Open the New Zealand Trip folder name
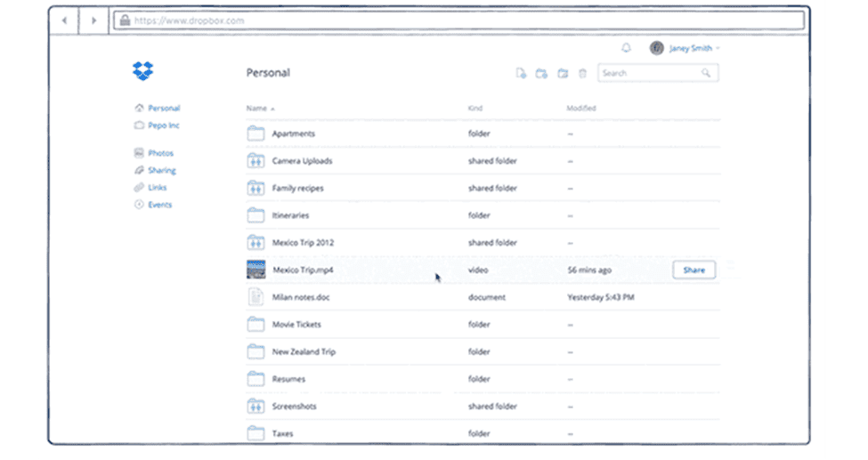 (304, 351)
